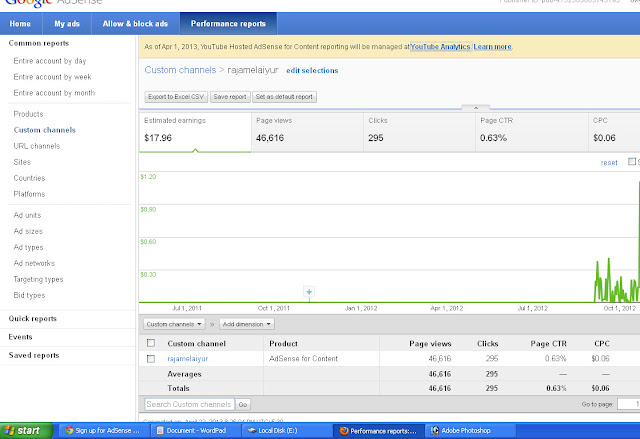Screen dimensions: 640x439
Task: Select the Clicks metric tab
Action: click(420, 132)
